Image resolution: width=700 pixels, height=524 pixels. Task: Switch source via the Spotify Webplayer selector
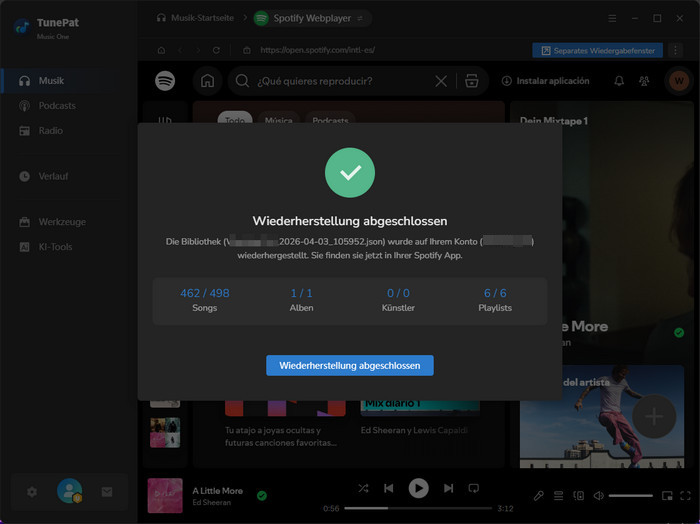click(312, 18)
